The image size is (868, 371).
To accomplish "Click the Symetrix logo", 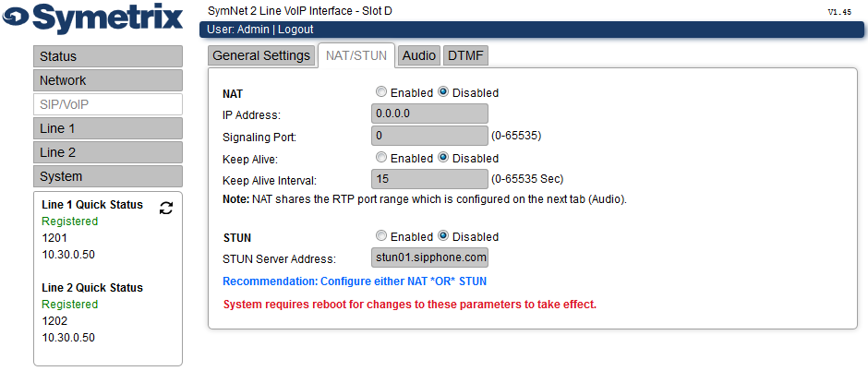I will (92, 18).
